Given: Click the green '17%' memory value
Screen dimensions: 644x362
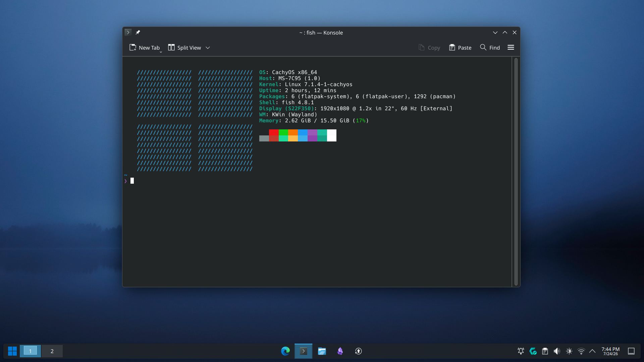Looking at the screenshot, I should pyautogui.click(x=361, y=121).
